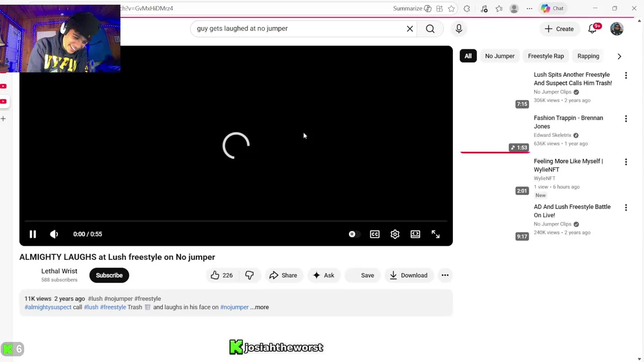The height and width of the screenshot is (362, 644).
Task: Open options for Feeling More Like Myself video
Action: tap(626, 162)
